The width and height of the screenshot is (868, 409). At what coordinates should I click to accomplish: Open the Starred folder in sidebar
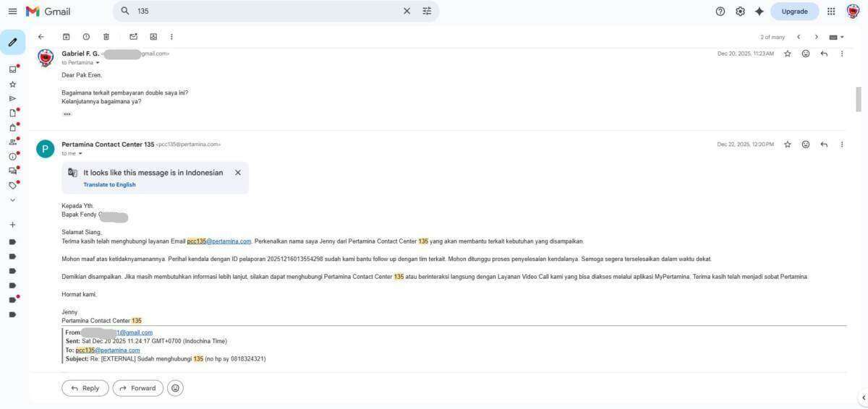coord(12,84)
